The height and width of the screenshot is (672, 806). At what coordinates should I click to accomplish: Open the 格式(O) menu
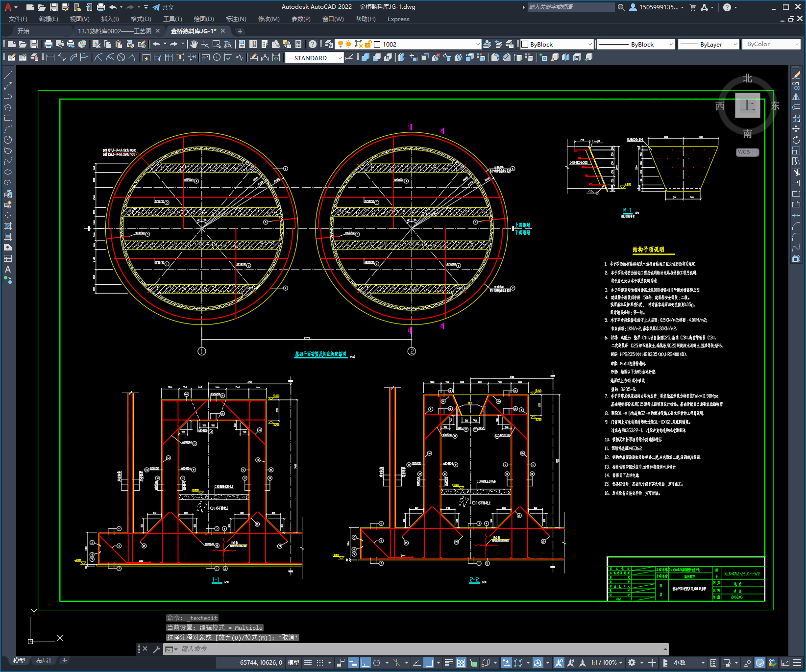click(x=141, y=19)
